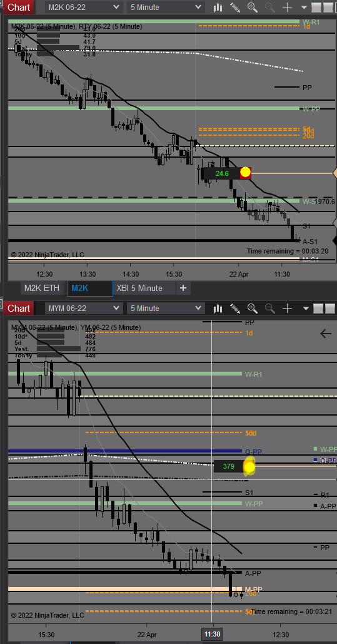Click the red Chart button above MYM chart
337x644 pixels.
19,308
